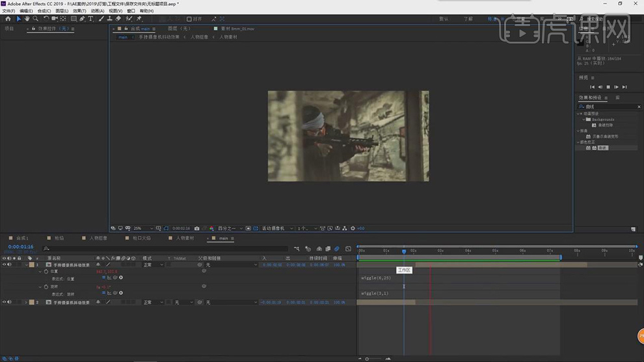Expand layer 2 properties twirl arrow
644x362 pixels.
(26, 302)
